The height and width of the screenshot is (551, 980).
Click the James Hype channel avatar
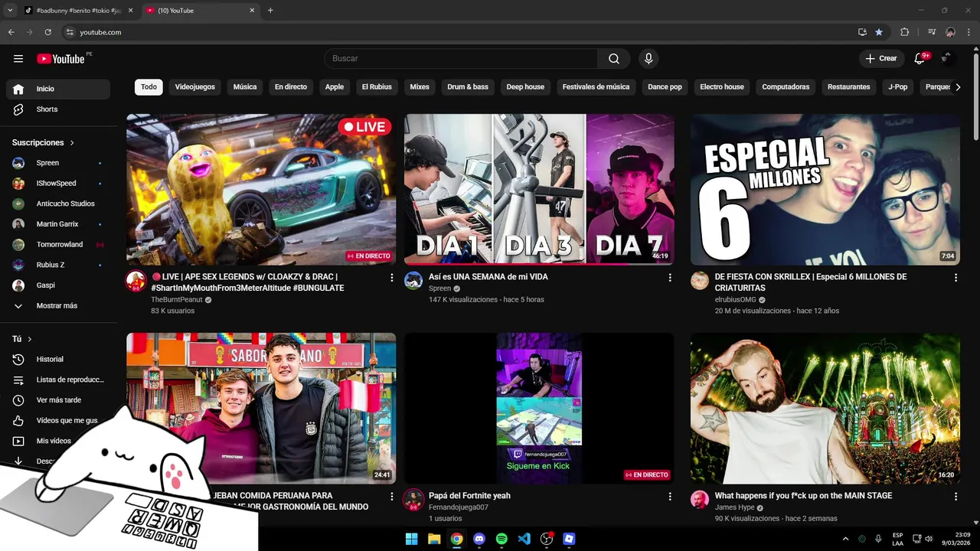[x=700, y=500]
